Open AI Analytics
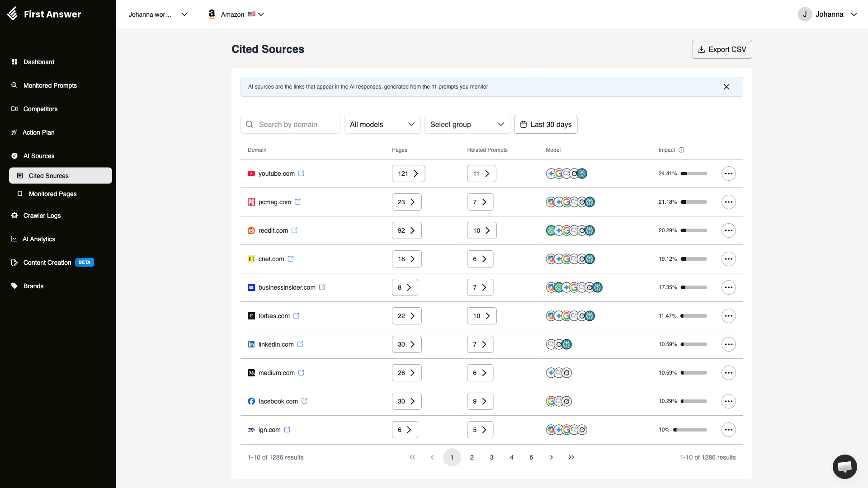 point(39,239)
